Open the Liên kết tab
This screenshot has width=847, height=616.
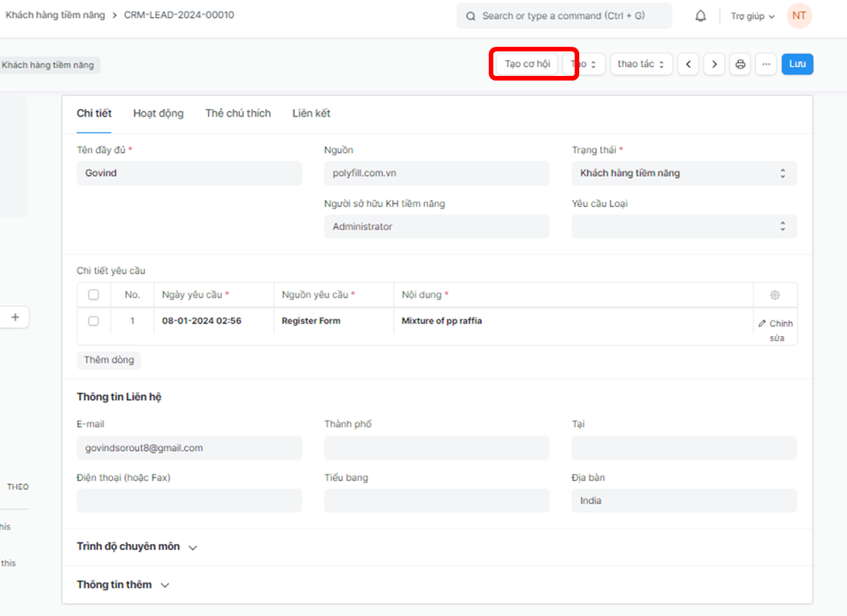pos(311,114)
